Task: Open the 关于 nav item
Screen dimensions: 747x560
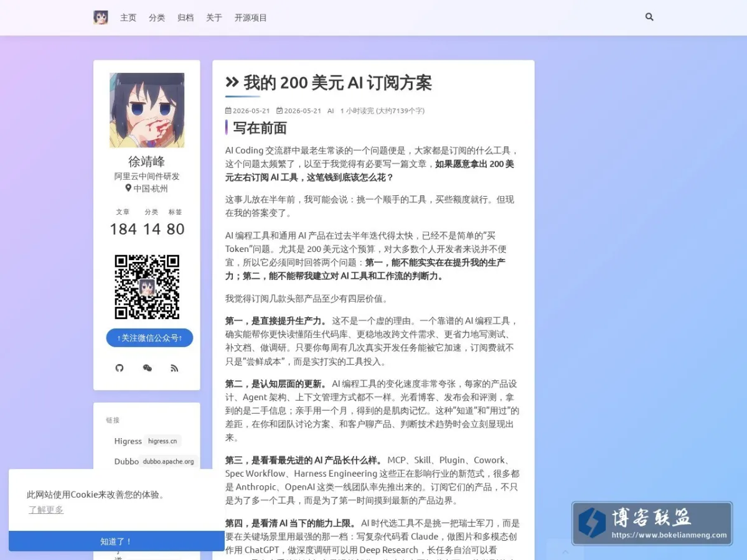Action: [x=214, y=17]
